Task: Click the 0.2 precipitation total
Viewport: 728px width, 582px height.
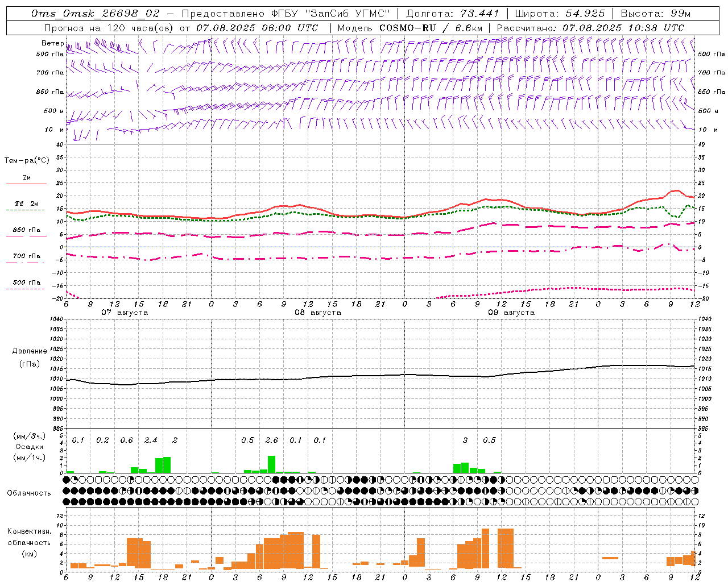Action: click(x=102, y=440)
